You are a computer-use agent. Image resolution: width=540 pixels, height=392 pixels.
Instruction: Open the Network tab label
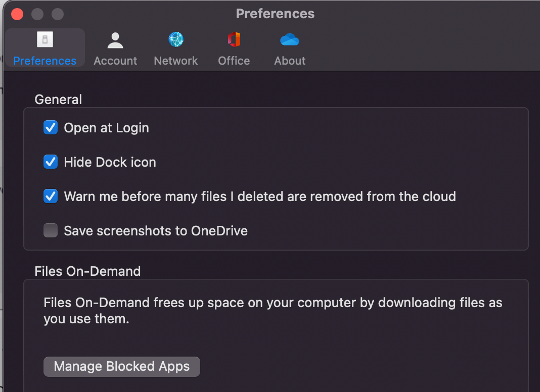pos(176,61)
